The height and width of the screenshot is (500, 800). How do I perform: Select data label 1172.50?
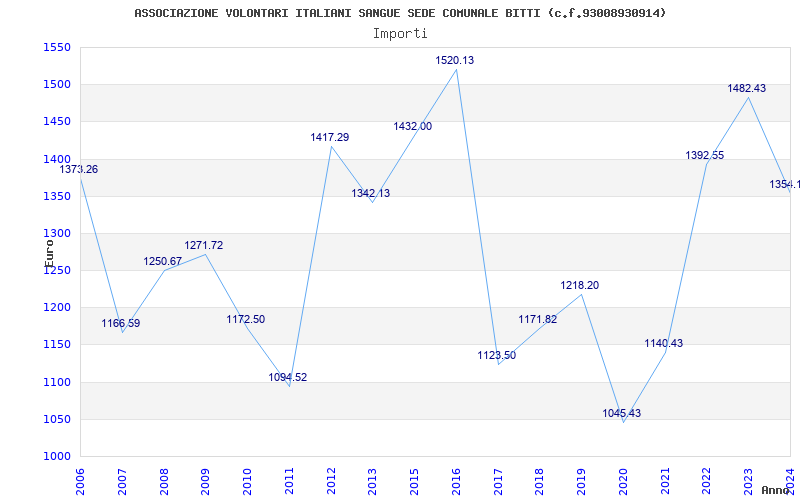[245, 319]
